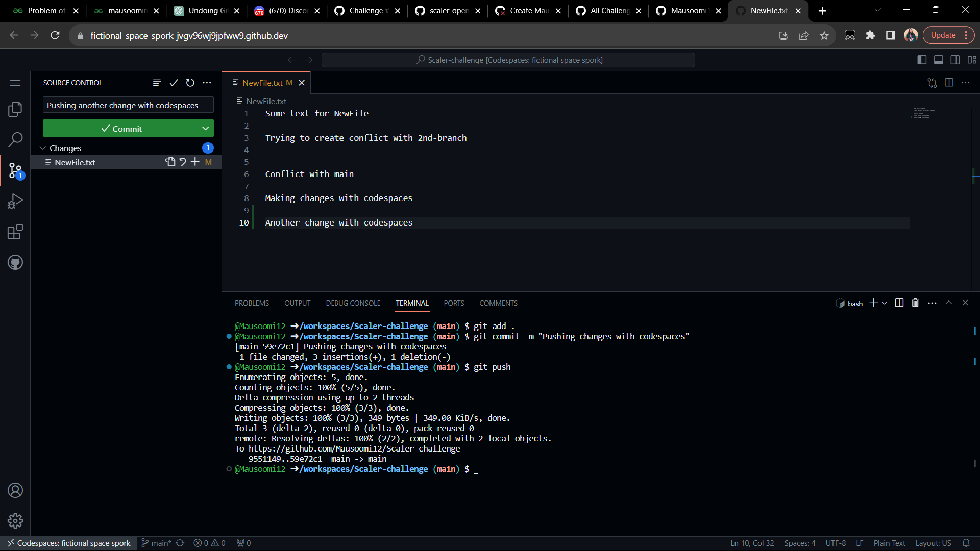
Task: Maximize panel with chevron in terminal toolbar
Action: click(948, 303)
